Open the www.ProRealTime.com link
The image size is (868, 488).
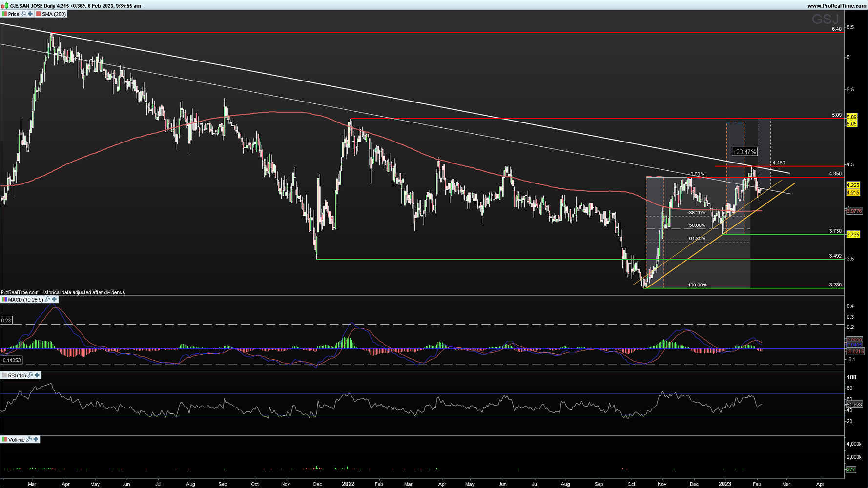837,6
